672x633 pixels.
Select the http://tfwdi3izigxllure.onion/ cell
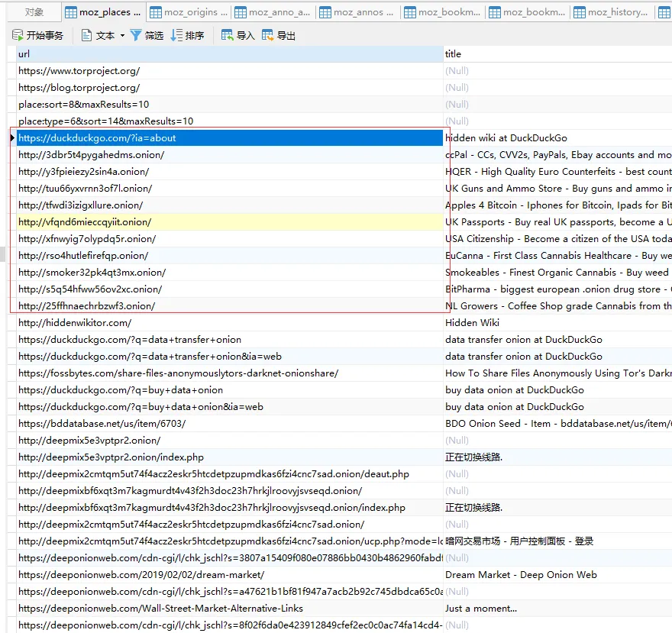(230, 205)
